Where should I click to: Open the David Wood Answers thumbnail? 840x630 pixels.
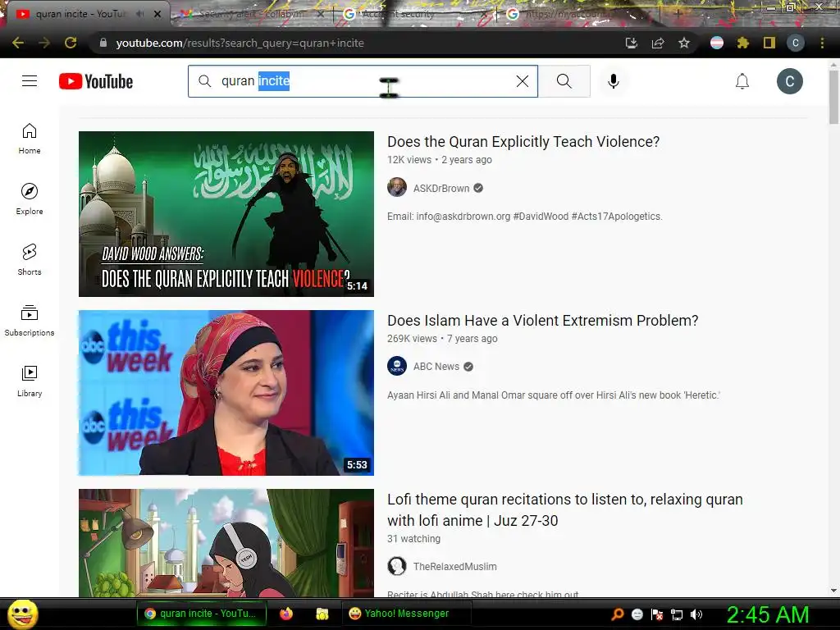tap(226, 214)
